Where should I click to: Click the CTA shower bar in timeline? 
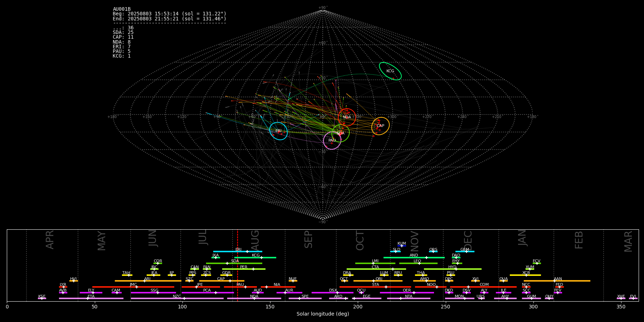click(x=376, y=269)
